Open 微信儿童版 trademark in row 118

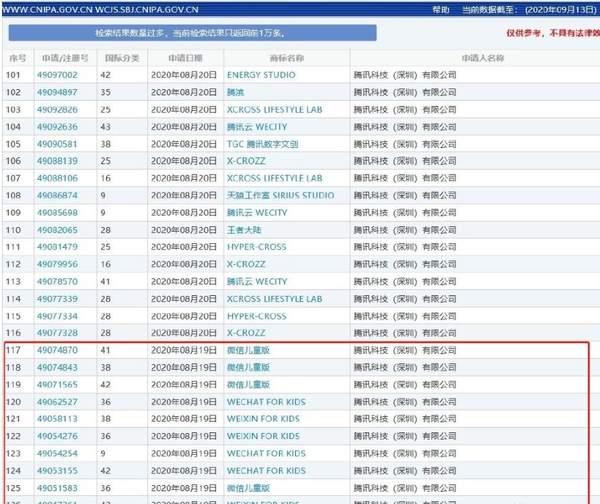click(x=248, y=367)
